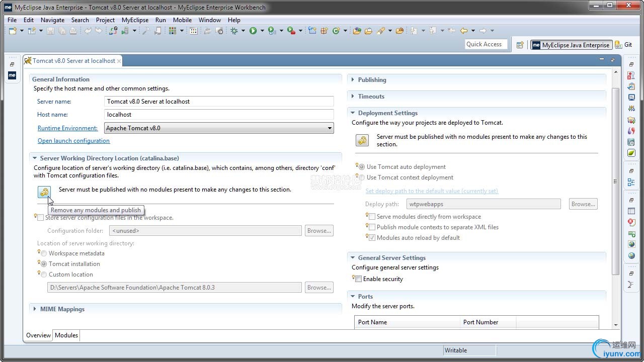Screen dimensions: 644x362
Task: Collapse the Deployment Settings section
Action: pyautogui.click(x=353, y=113)
